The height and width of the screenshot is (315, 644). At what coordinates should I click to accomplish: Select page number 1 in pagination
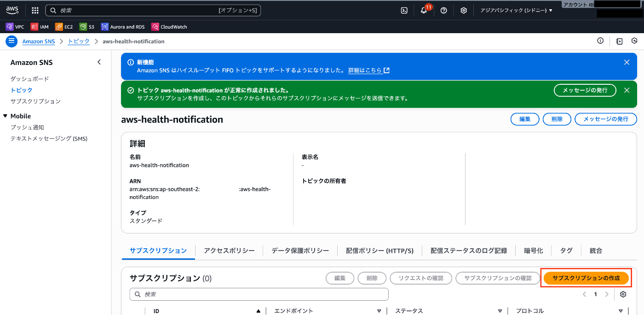tap(595, 294)
